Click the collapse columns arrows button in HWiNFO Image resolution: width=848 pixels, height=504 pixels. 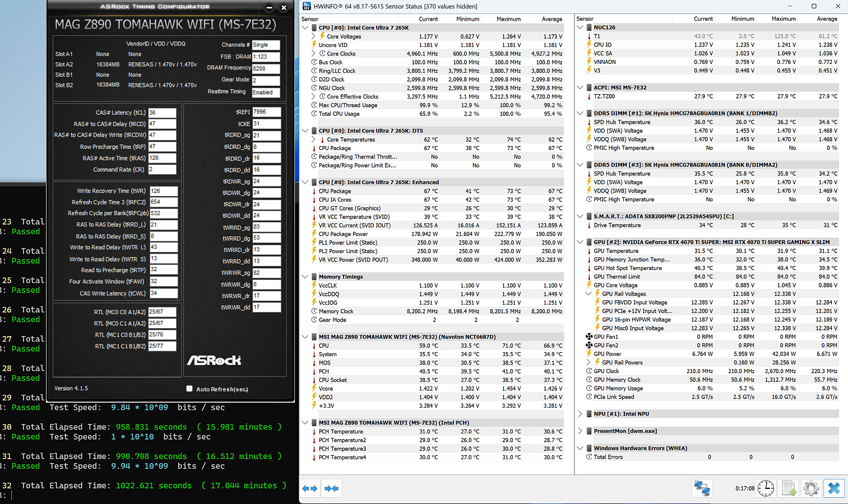point(332,488)
